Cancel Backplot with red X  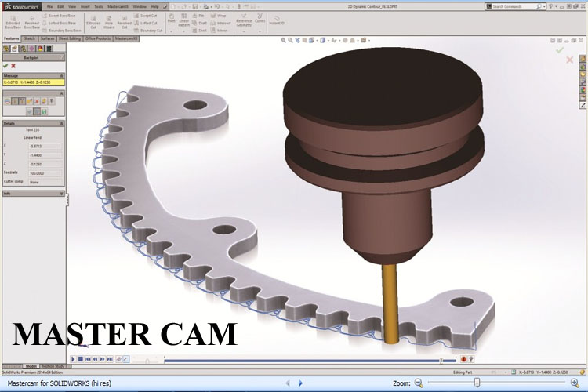tap(13, 66)
